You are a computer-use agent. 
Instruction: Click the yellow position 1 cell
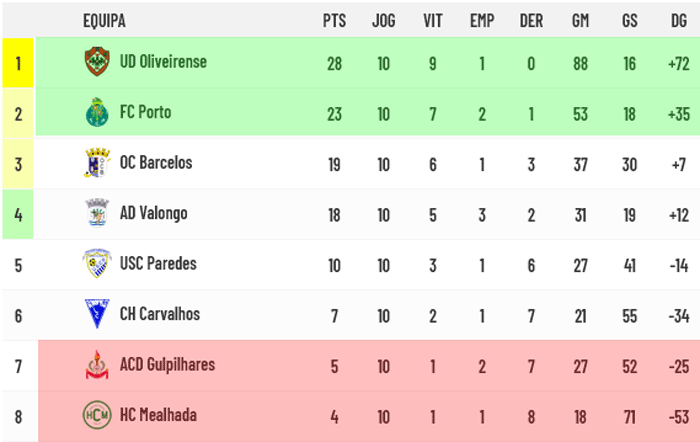tap(18, 63)
